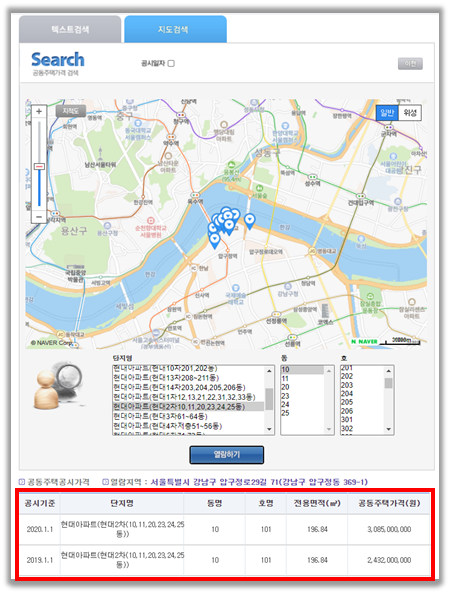Click the 공동주택공시가격 heading bullet icon
Image resolution: width=450 pixels, height=594 pixels.
click(x=22, y=482)
